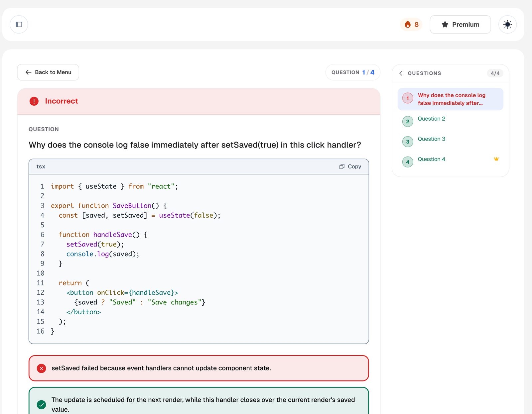Select question 1 about console log false
Viewport: 532px width, 414px height.
(450, 99)
